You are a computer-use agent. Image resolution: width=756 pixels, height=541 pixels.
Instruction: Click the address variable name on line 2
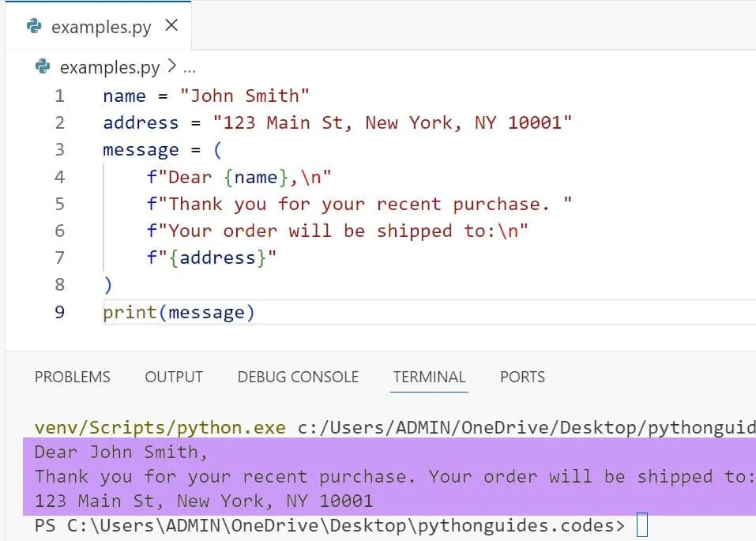pyautogui.click(x=141, y=123)
